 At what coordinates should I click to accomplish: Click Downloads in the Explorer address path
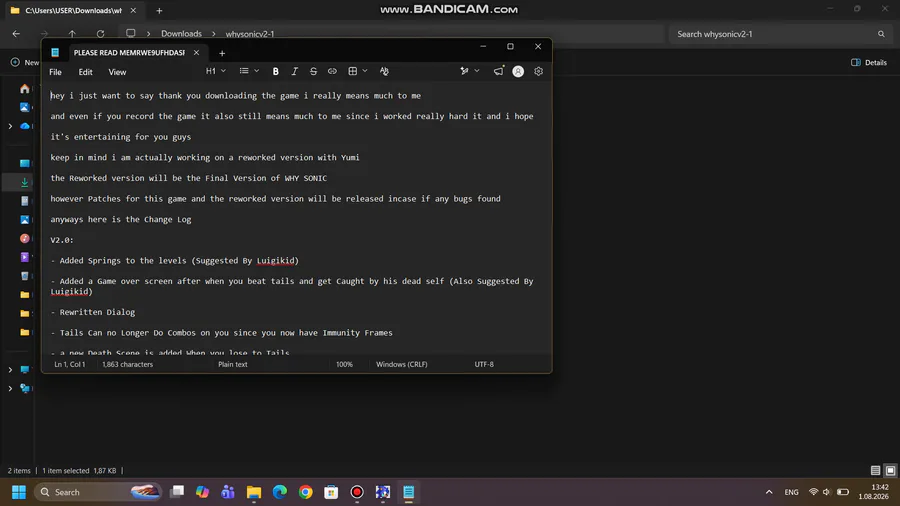(181, 34)
